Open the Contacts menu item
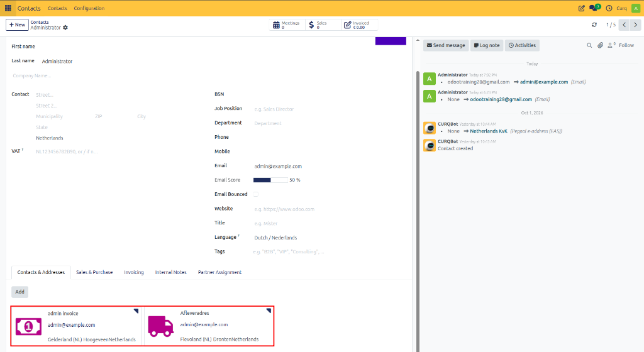Screen dimensions: 644x352 [57, 8]
